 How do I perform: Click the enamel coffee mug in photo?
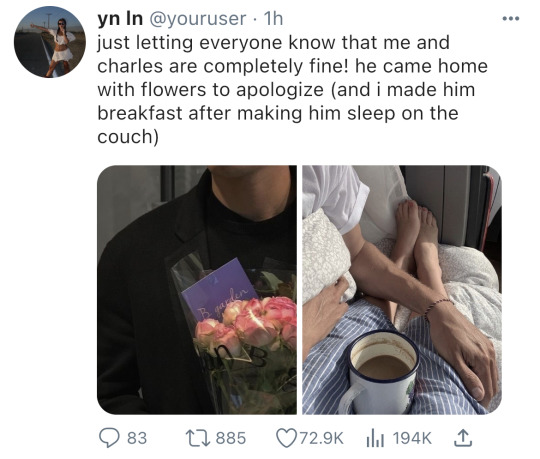point(381,372)
